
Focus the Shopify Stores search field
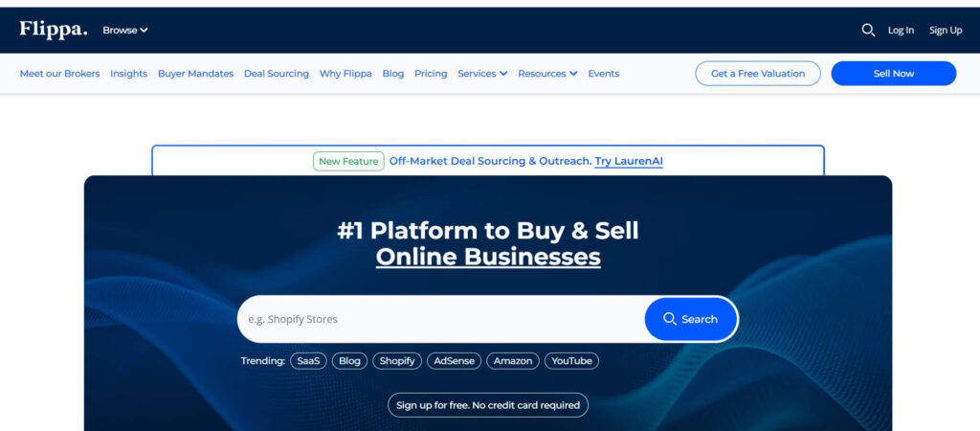pos(440,319)
